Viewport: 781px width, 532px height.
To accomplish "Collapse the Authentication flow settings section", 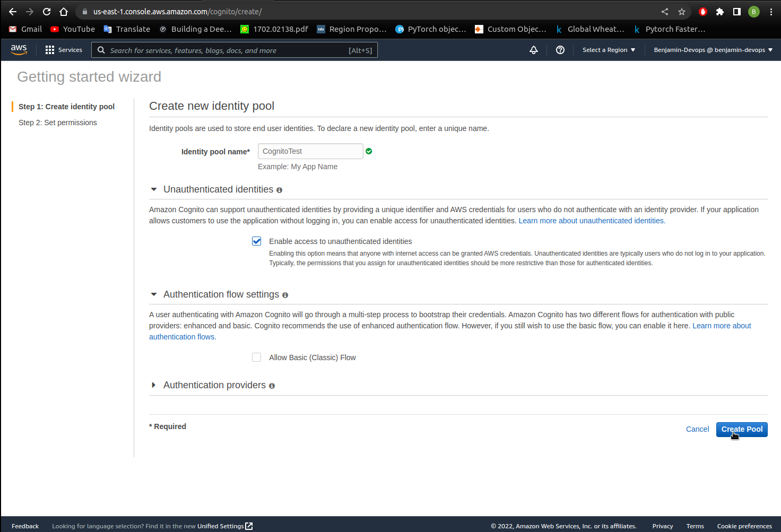I will [154, 294].
